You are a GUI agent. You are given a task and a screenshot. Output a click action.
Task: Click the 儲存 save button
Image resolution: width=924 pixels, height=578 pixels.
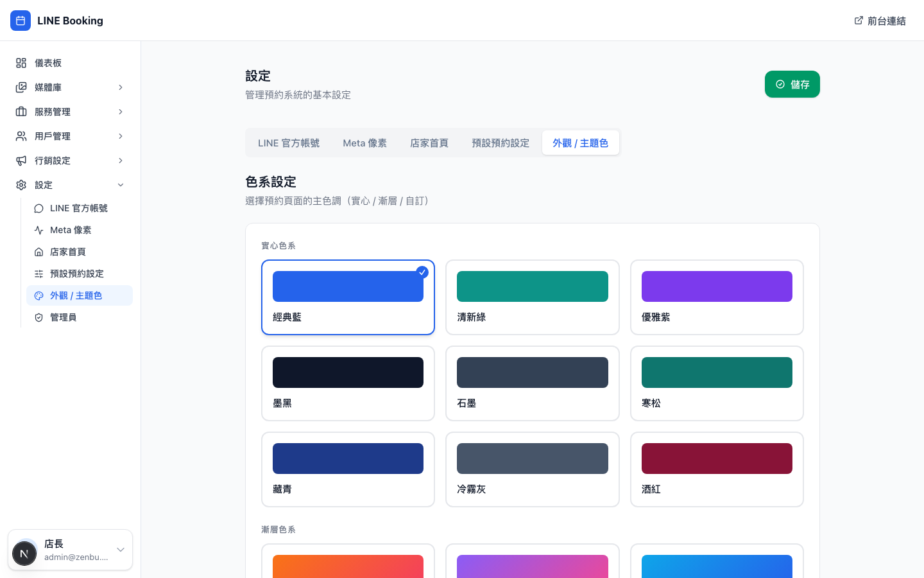(x=792, y=84)
